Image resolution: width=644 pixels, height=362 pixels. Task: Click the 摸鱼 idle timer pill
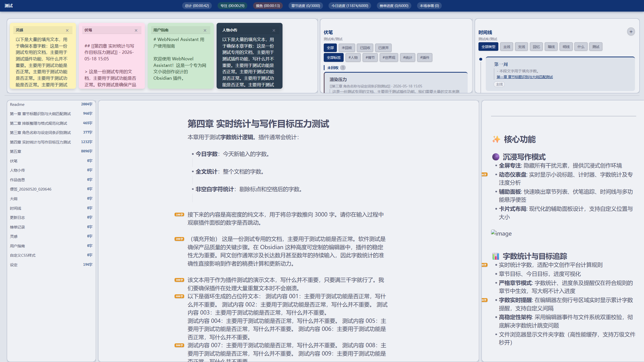pos(268,6)
